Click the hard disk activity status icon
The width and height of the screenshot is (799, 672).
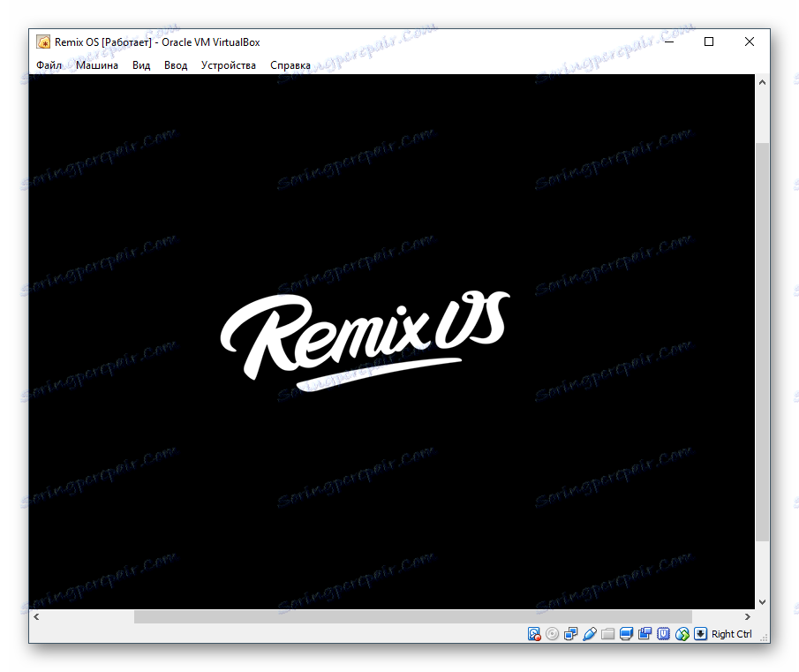(533, 634)
